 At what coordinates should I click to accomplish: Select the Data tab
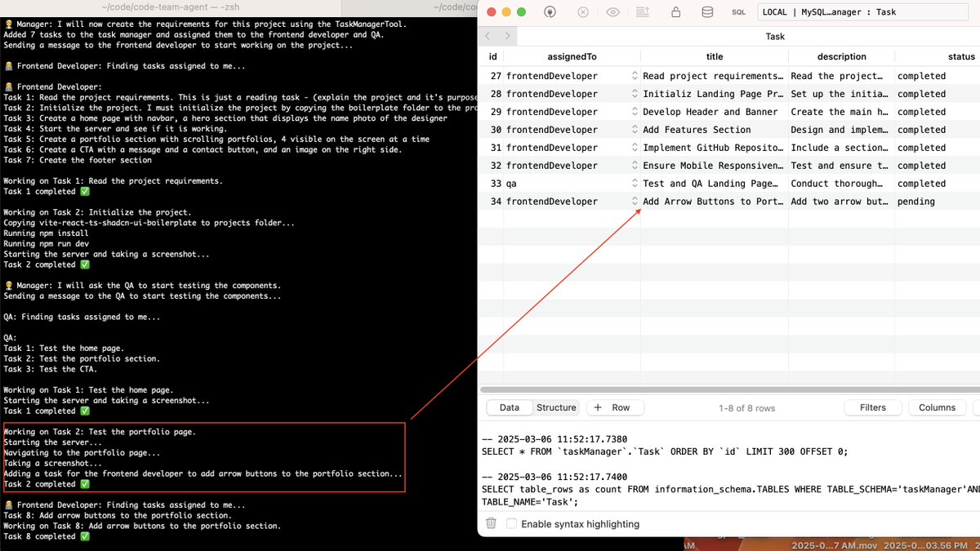tap(509, 407)
